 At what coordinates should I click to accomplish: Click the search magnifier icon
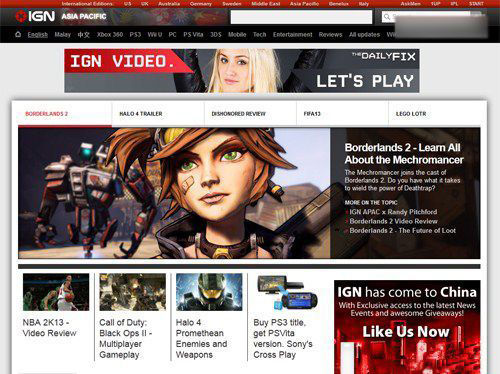click(x=387, y=17)
